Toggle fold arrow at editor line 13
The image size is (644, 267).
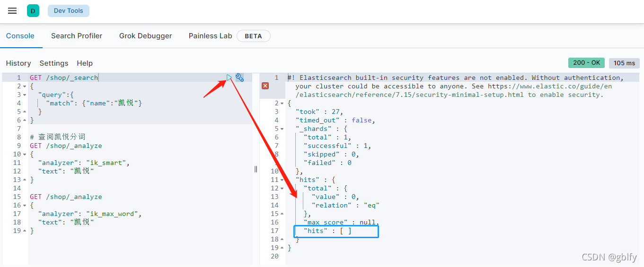click(25, 180)
